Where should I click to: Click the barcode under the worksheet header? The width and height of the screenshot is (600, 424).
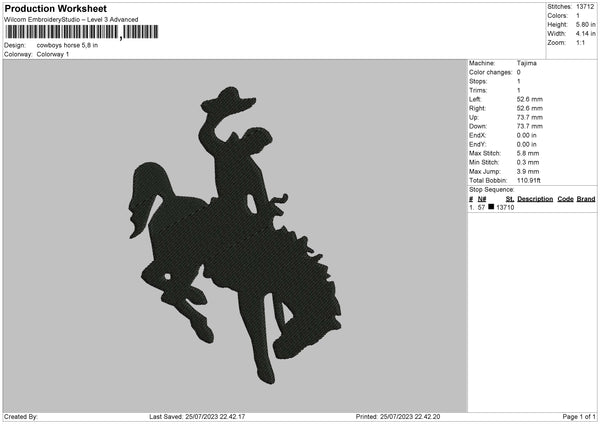coord(82,32)
